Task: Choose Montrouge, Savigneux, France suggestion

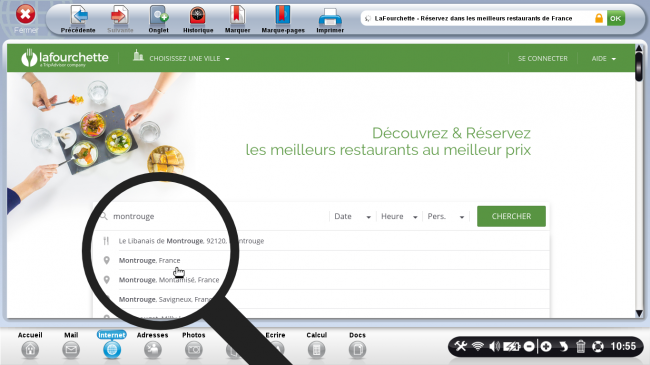Action: coord(321,299)
